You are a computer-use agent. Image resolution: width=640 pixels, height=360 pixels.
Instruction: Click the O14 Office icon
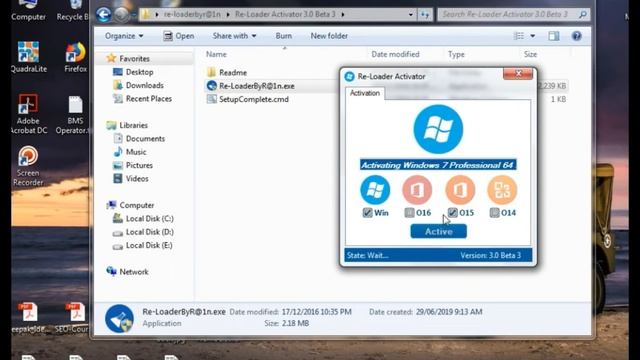[x=502, y=190]
